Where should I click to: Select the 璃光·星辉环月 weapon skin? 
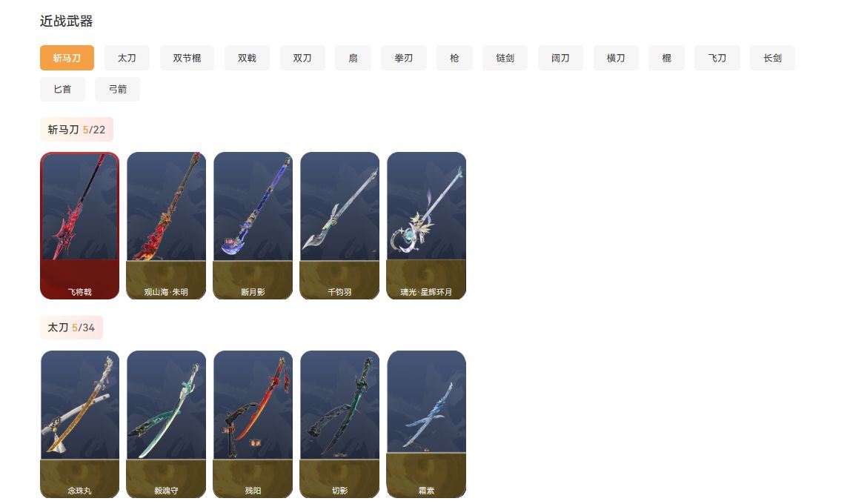427,225
